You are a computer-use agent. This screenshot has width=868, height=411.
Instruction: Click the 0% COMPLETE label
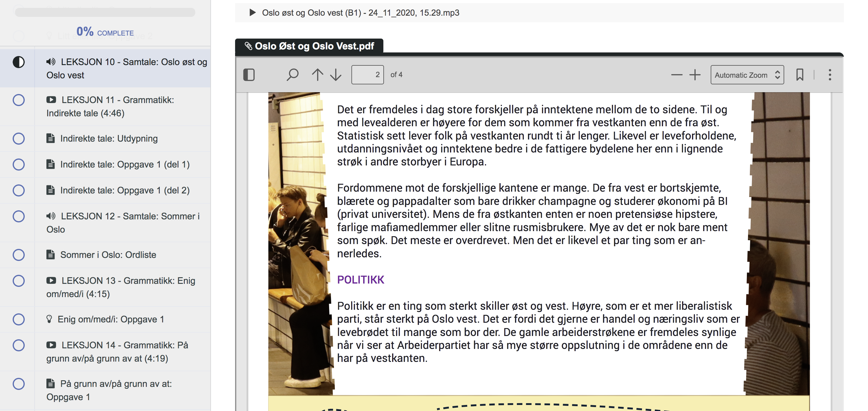(x=105, y=32)
